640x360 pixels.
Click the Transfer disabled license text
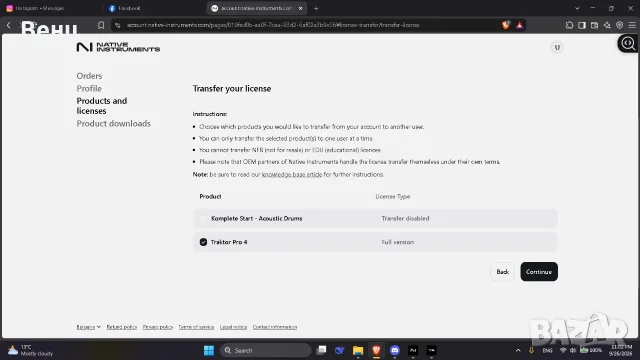405,218
